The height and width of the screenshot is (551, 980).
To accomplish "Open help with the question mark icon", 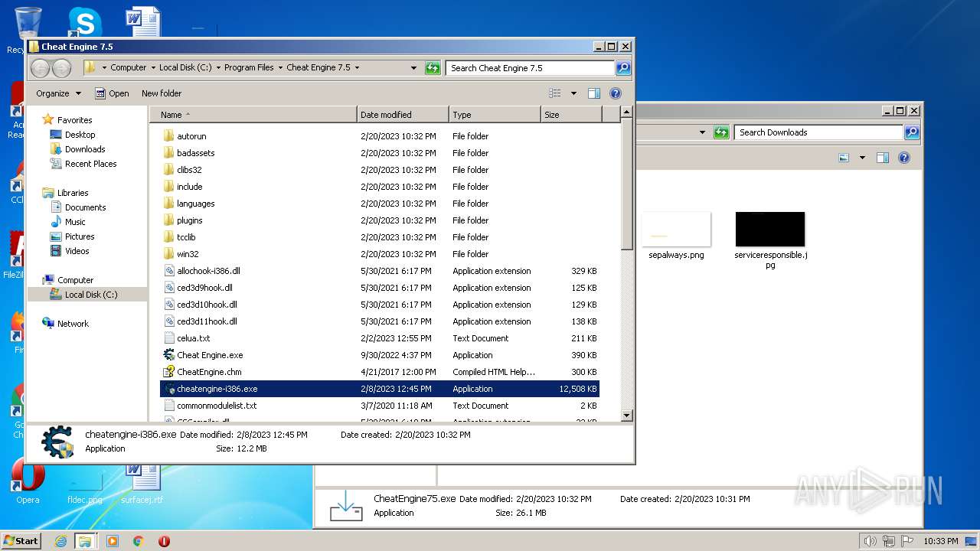I will [615, 93].
